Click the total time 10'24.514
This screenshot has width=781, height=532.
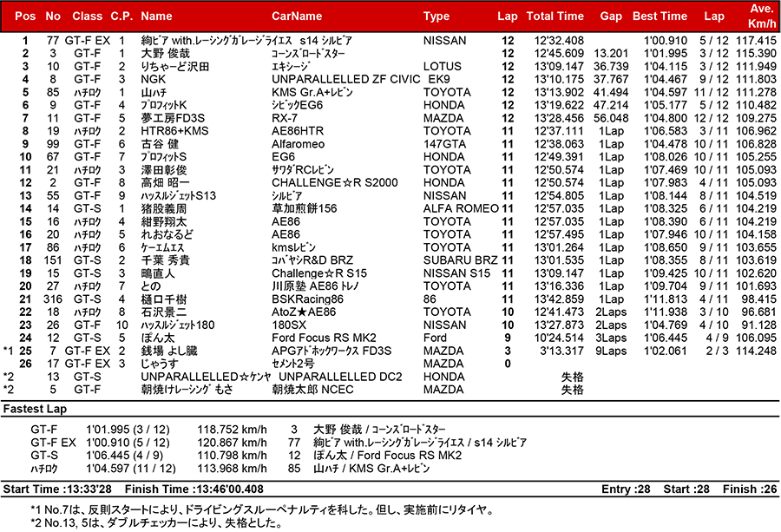(x=559, y=338)
